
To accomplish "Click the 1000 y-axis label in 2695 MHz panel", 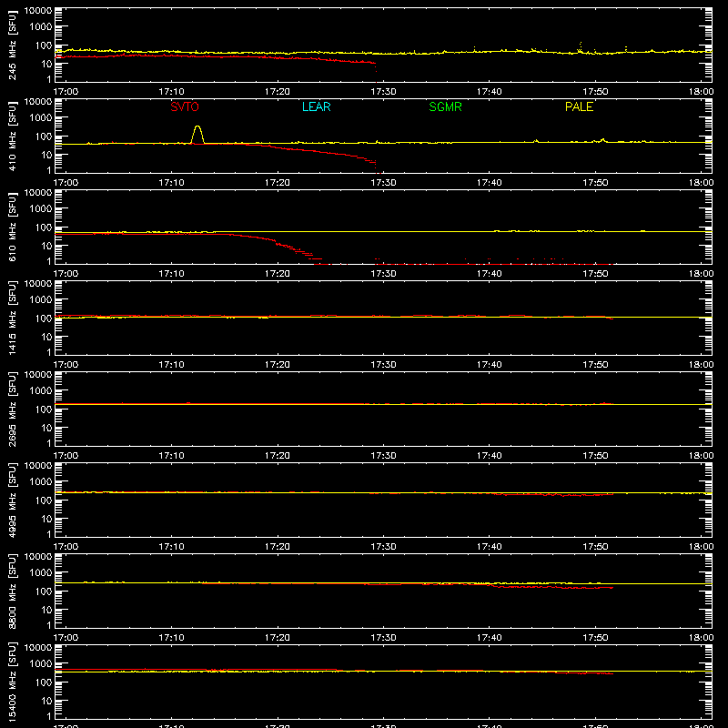I will (41, 391).
